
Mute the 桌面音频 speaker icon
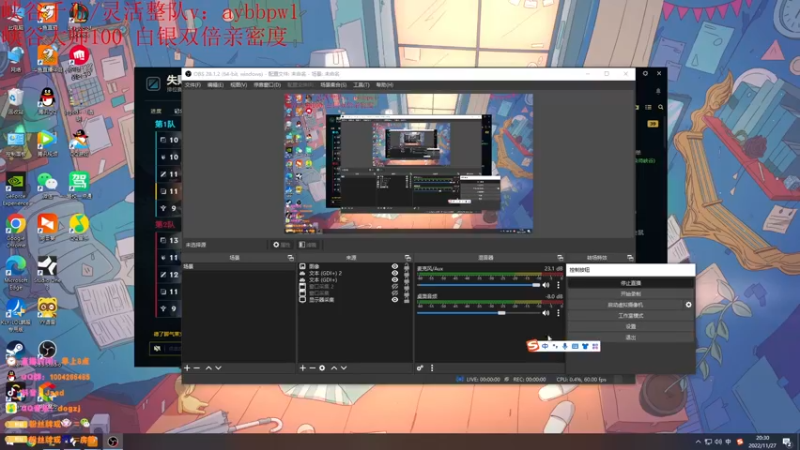coord(546,313)
